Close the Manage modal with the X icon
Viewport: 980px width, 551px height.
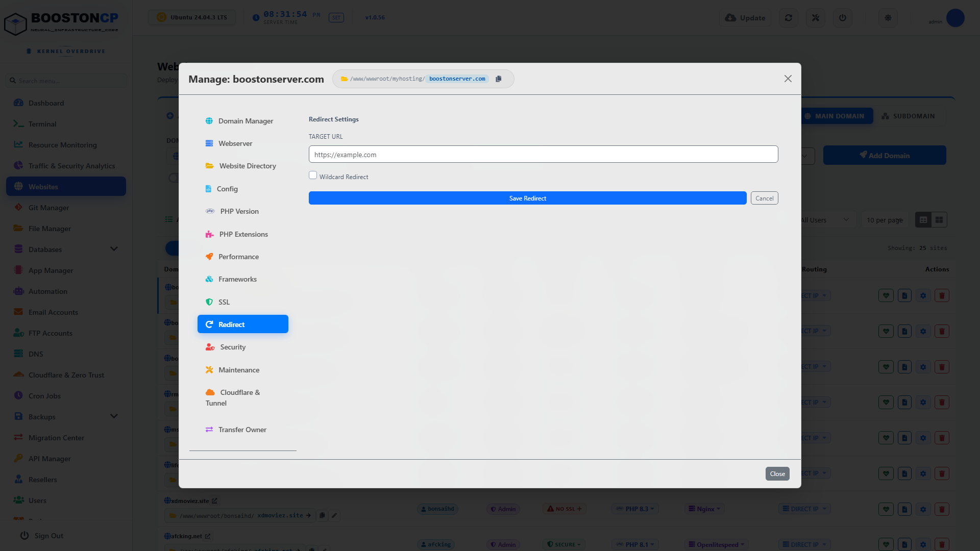(788, 79)
